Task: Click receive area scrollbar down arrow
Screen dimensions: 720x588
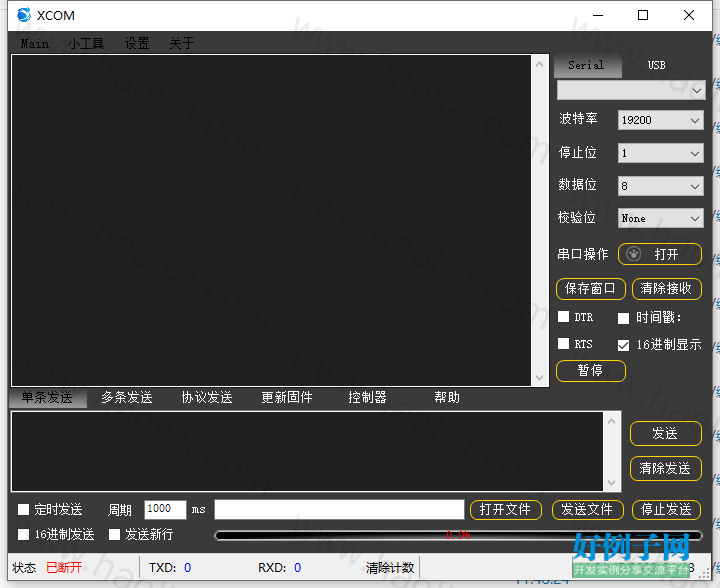Action: [540, 378]
